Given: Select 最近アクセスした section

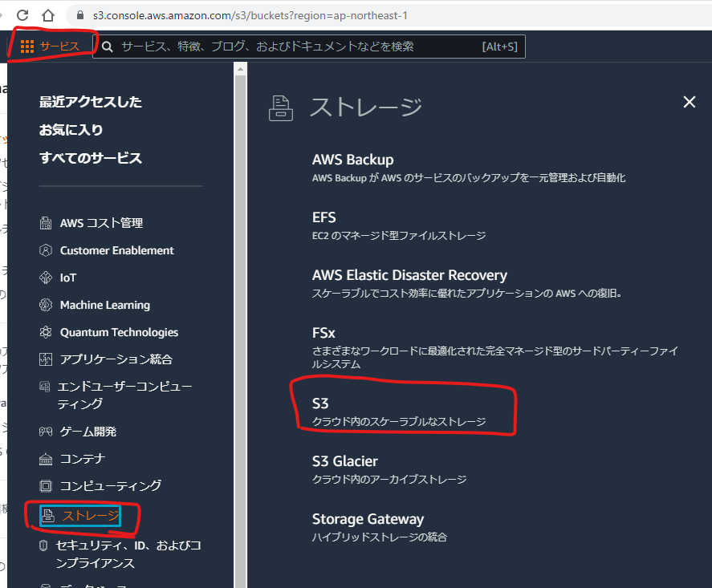Looking at the screenshot, I should [91, 102].
